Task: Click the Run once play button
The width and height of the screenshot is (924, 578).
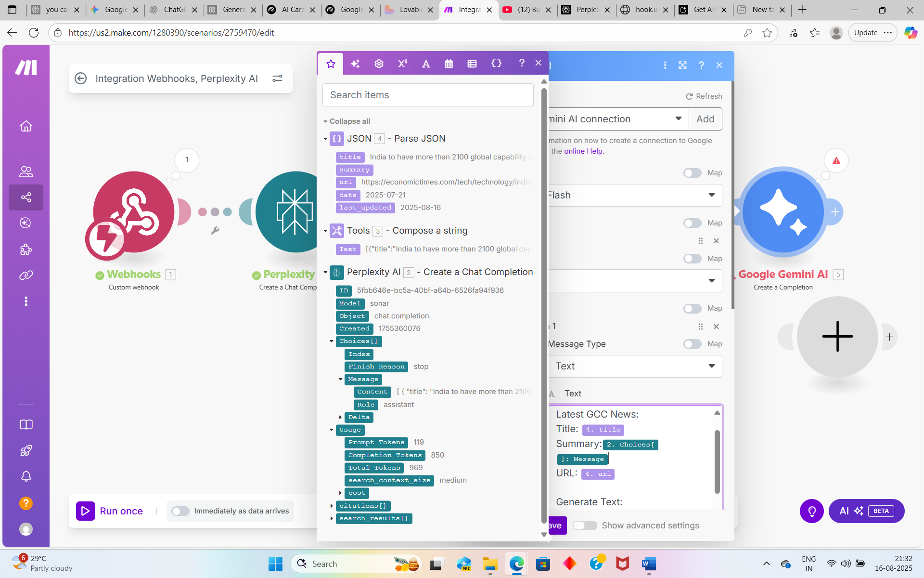Action: 86,511
